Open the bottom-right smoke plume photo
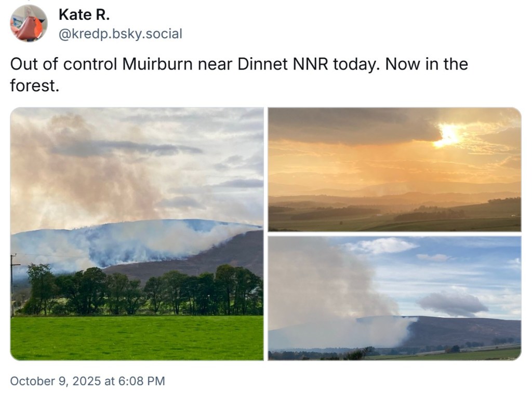Viewport: 532px width, 396px height. pos(394,298)
